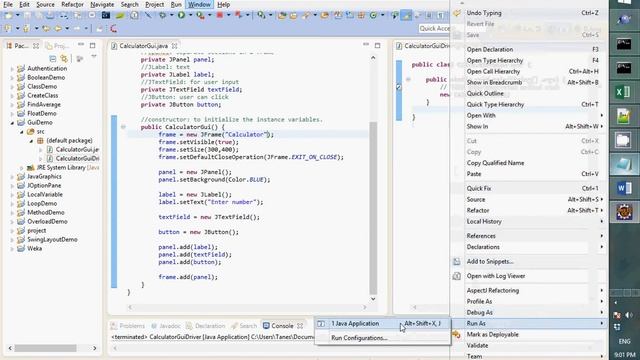Open the Run button dropdown arrow
The width and height of the screenshot is (640, 360).
pos(190,16)
